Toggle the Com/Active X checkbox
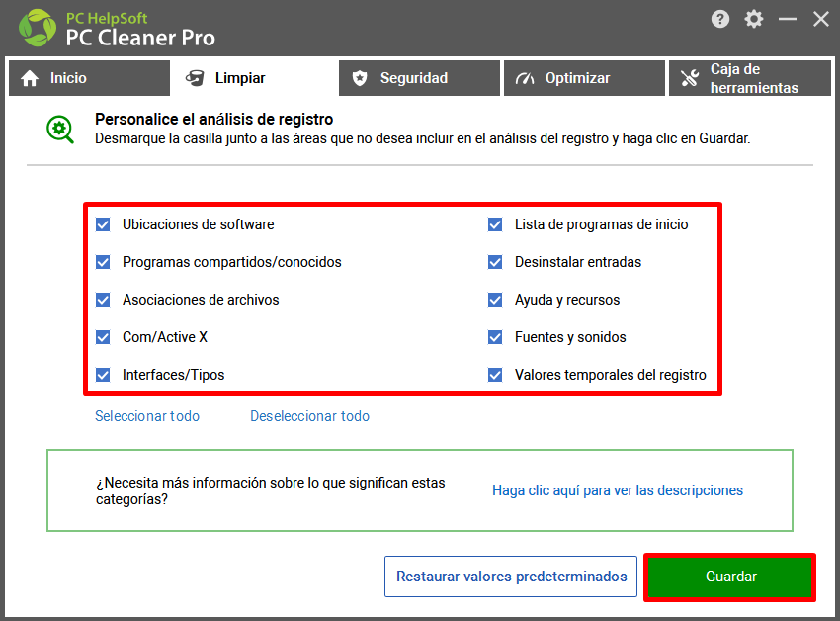The image size is (840, 621). 103,337
